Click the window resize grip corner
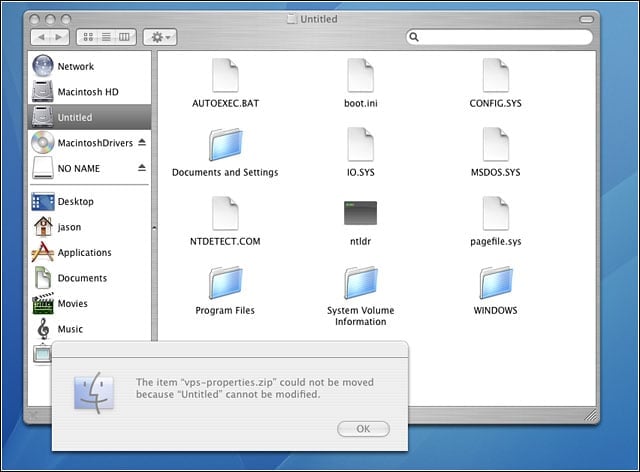The image size is (640, 472). point(590,415)
